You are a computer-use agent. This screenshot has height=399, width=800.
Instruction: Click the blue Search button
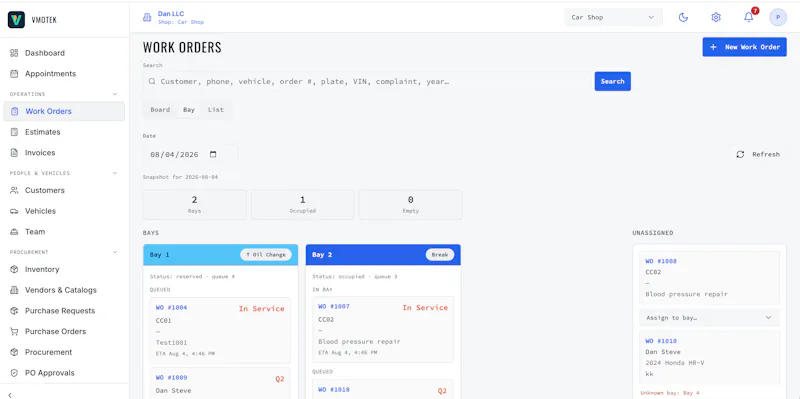[x=612, y=81]
